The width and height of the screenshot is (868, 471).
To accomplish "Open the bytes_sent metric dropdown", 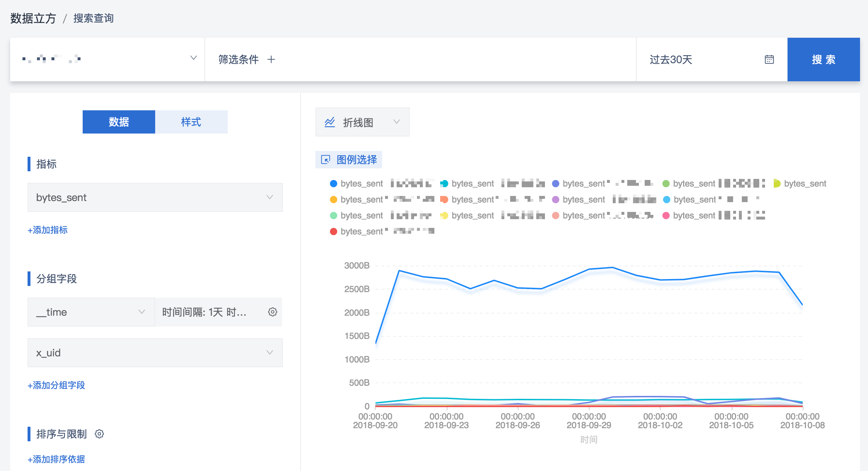I will [x=155, y=197].
